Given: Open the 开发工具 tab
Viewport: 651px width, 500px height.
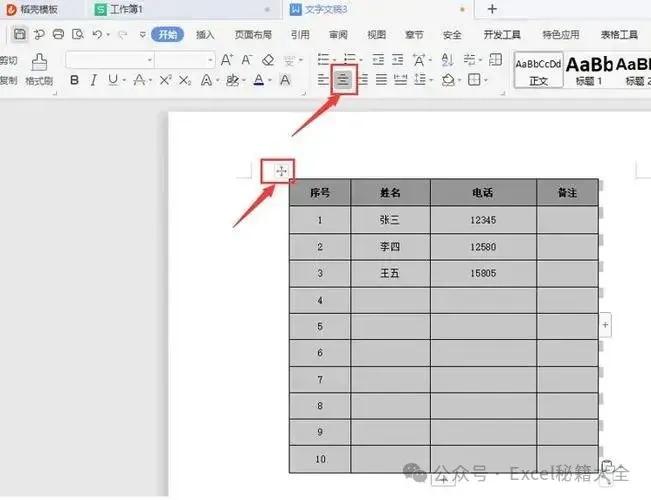Looking at the screenshot, I should tap(502, 34).
